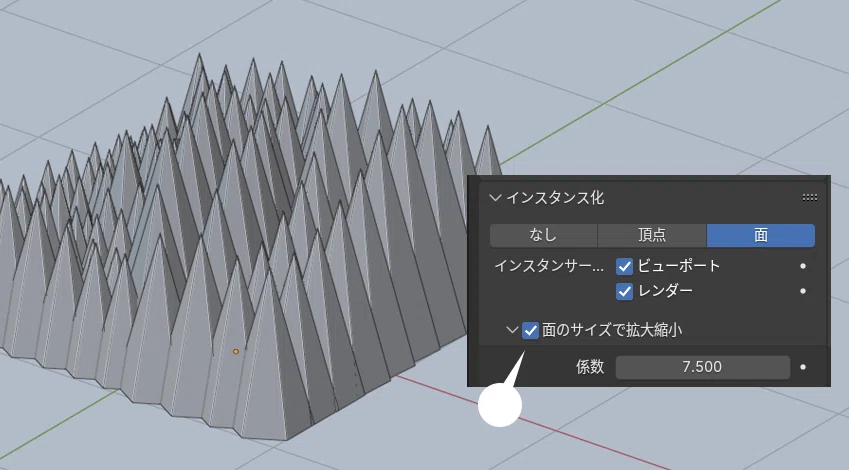849x470 pixels.
Task: Click the panel drag grip dots icon
Action: coord(810,198)
